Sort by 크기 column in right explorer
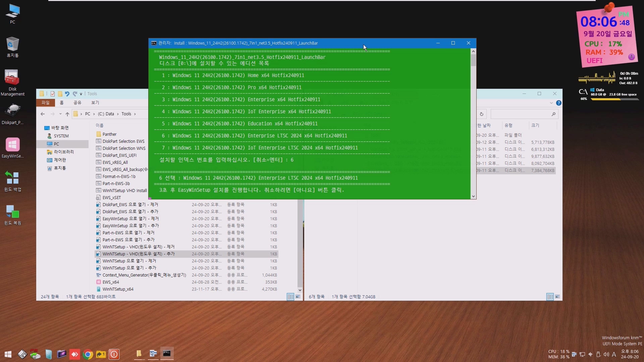The width and height of the screenshot is (644, 362). click(535, 125)
